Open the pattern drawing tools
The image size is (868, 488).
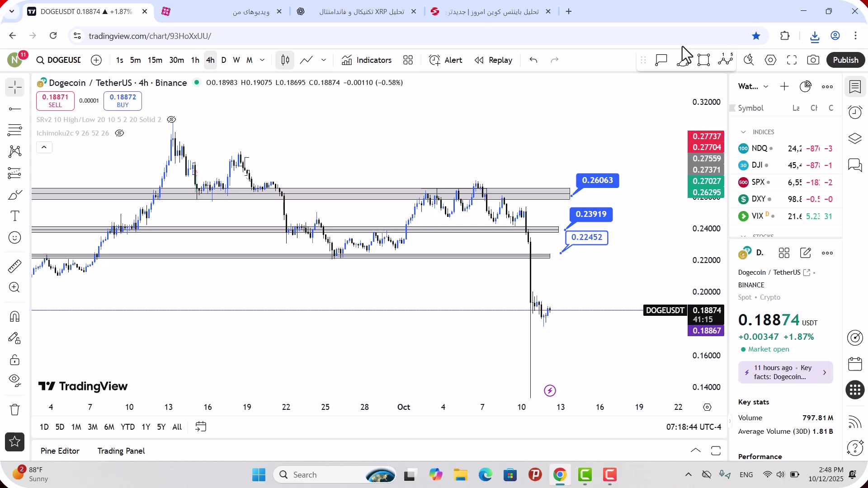15,151
